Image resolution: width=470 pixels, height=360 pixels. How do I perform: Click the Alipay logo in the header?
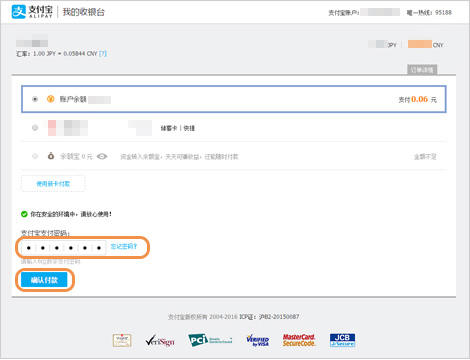click(x=32, y=12)
